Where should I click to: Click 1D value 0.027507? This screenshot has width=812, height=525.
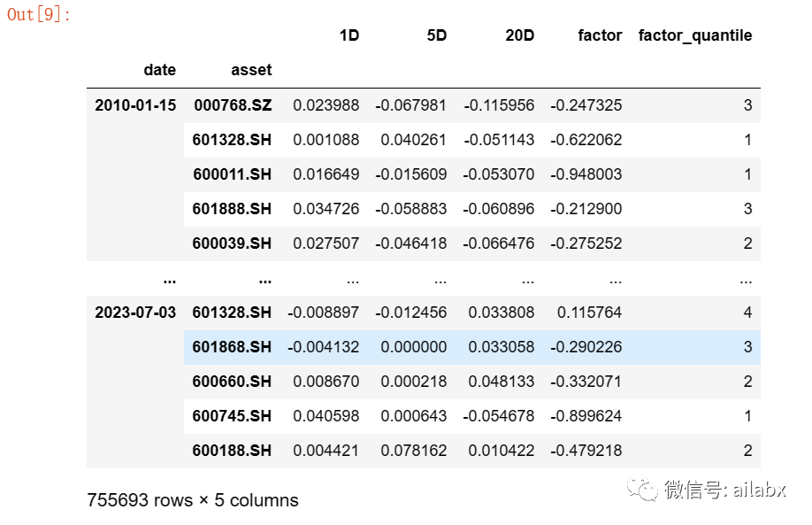coord(326,243)
